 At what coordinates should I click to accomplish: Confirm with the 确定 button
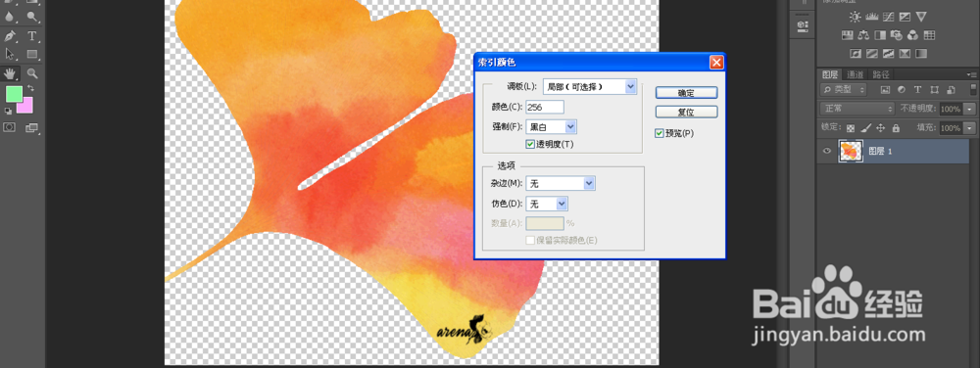pyautogui.click(x=686, y=92)
